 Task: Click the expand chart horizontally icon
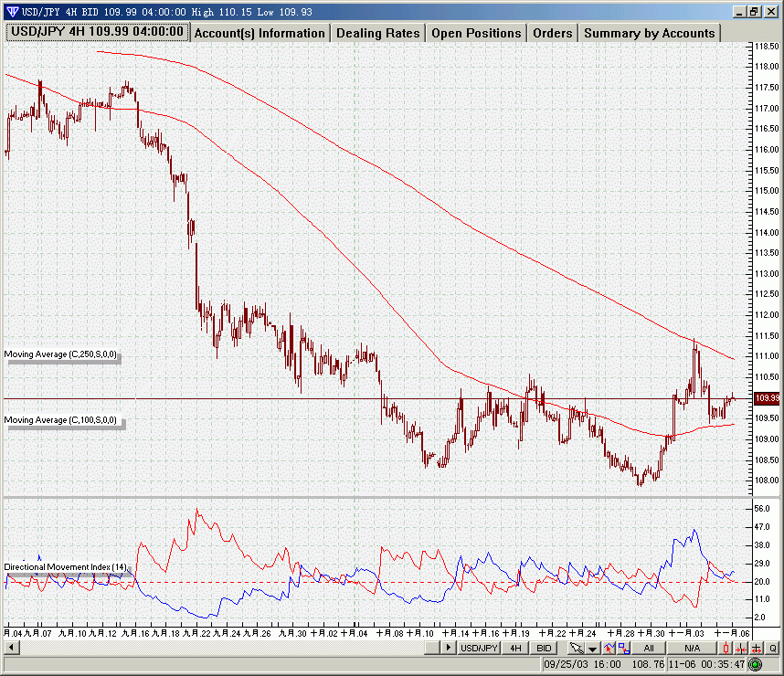click(x=757, y=649)
